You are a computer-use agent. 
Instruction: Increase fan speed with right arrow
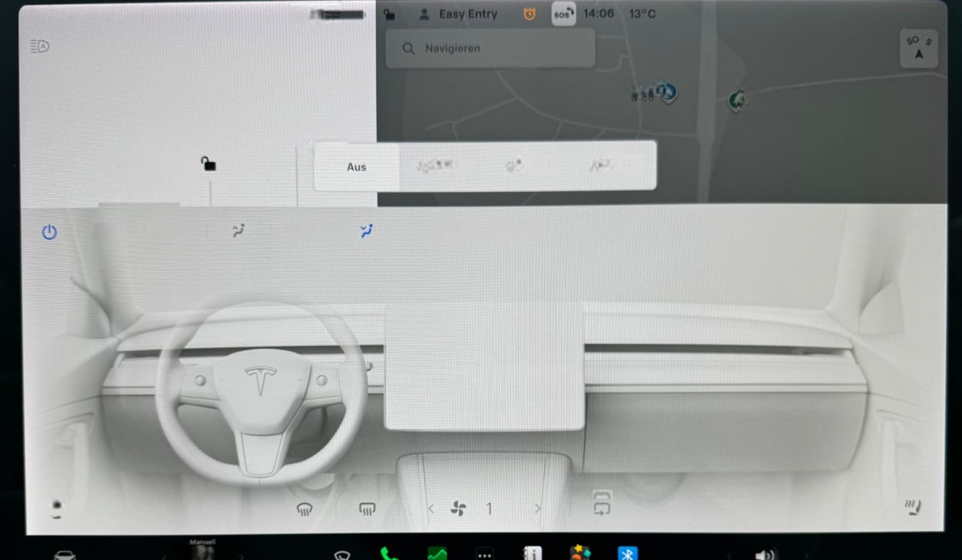coord(538,509)
